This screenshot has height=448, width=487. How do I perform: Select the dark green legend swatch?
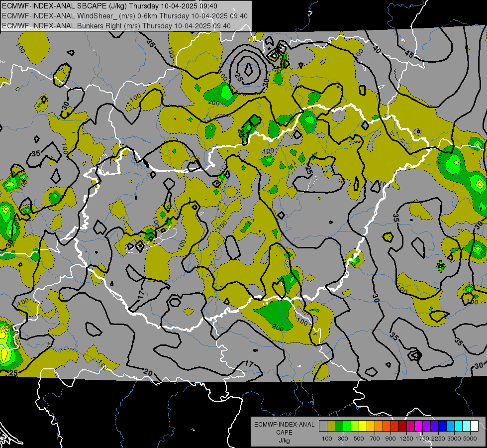pos(339,426)
